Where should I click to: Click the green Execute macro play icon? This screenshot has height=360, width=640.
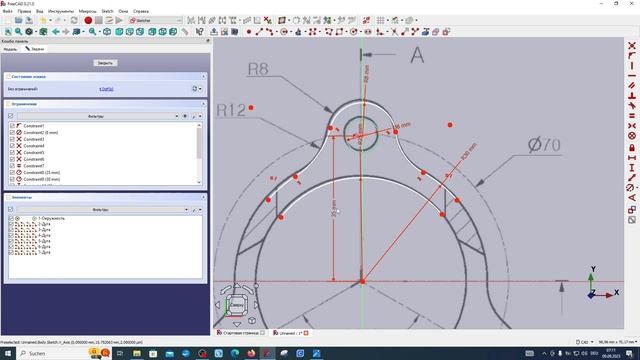tap(119, 20)
